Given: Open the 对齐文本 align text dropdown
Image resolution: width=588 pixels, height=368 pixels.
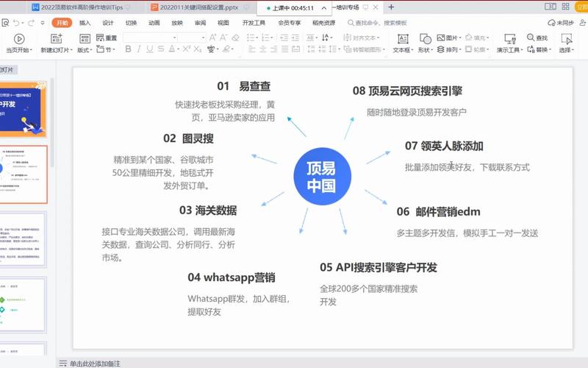Looking at the screenshot, I should pos(361,38).
